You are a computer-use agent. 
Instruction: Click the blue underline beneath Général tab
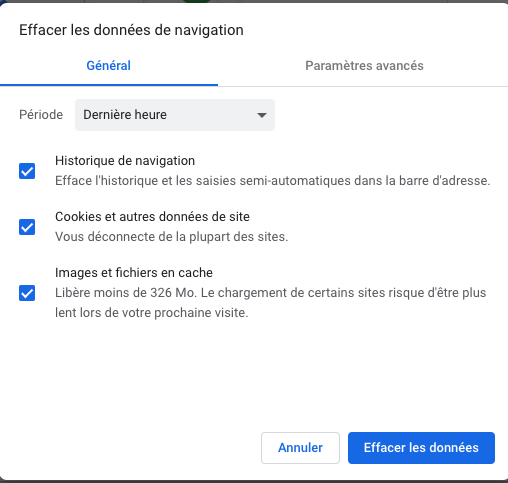[109, 85]
